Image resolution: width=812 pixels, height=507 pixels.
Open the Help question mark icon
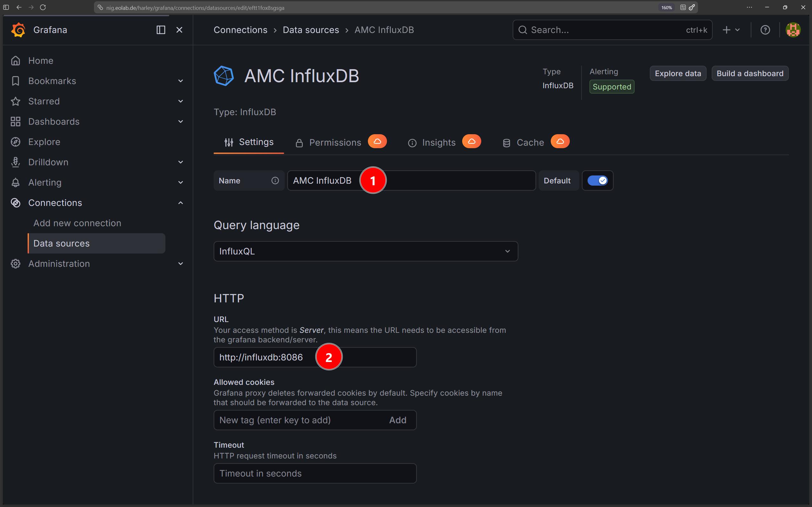[765, 30]
